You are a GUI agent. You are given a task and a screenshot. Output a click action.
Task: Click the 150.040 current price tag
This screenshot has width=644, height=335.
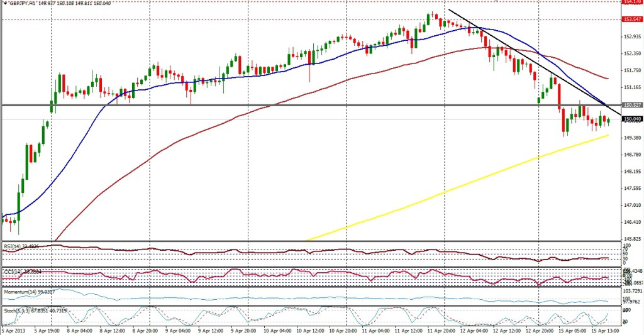click(632, 119)
